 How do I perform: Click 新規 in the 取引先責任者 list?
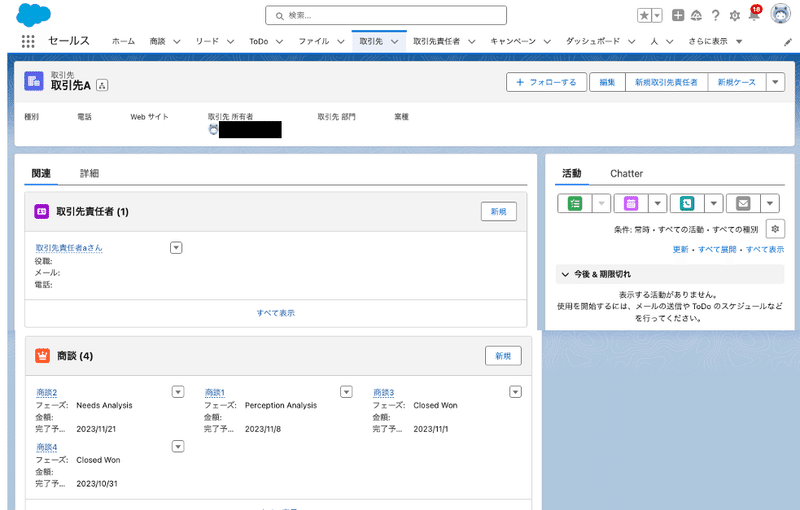498,211
